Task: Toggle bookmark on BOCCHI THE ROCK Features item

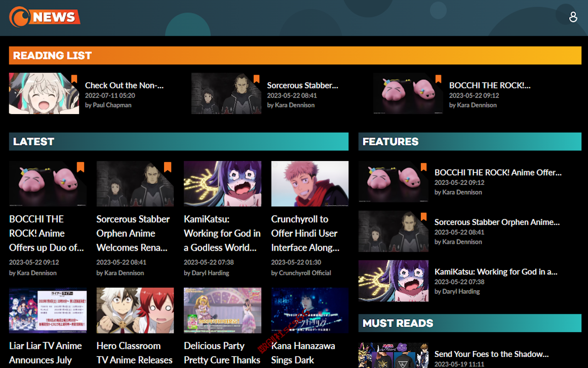Action: pyautogui.click(x=424, y=167)
